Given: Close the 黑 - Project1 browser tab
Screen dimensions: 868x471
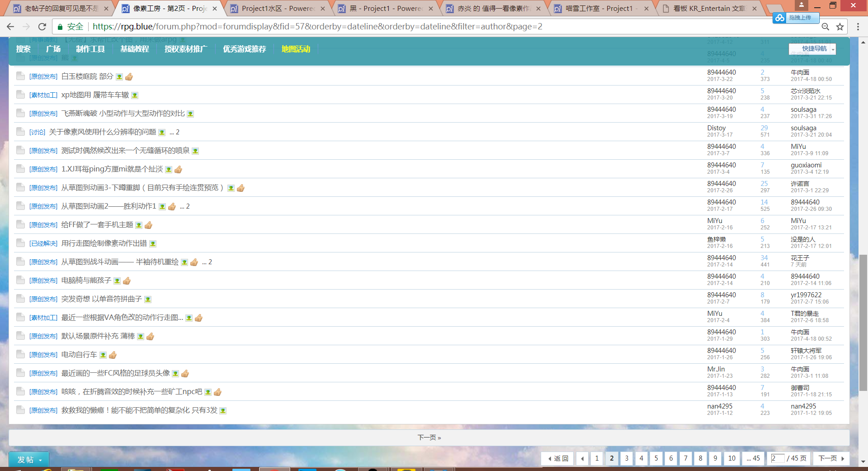Looking at the screenshot, I should [430, 9].
